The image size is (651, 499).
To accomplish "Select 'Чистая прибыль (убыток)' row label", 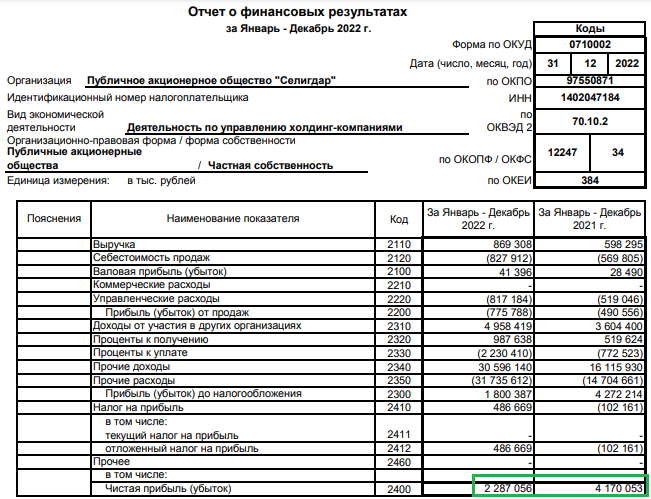I will pos(168,489).
